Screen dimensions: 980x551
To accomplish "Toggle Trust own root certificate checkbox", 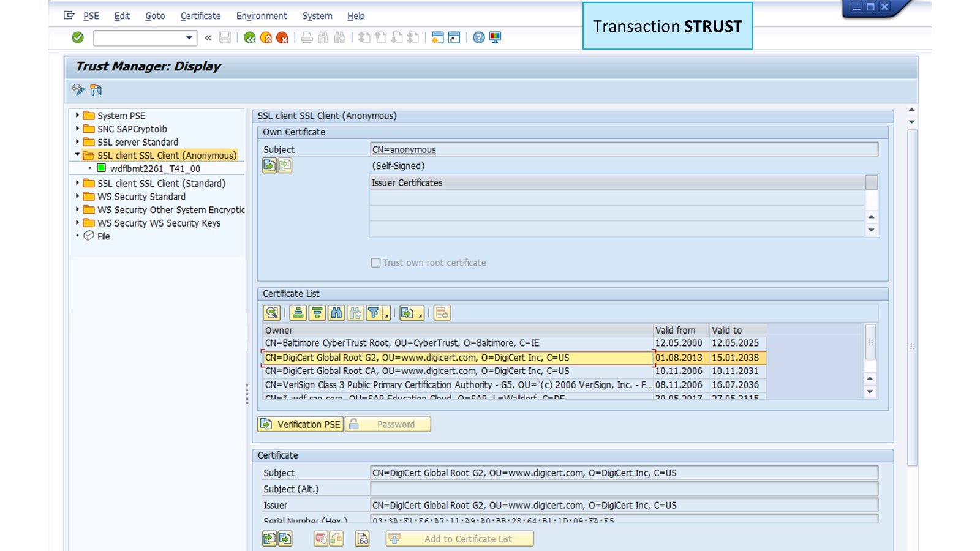I will (375, 263).
